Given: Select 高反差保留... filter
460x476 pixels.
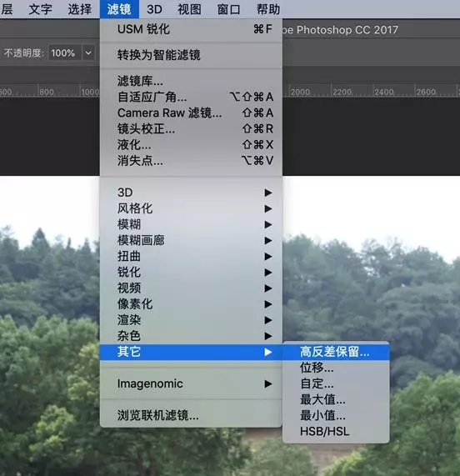Looking at the screenshot, I should pyautogui.click(x=336, y=352).
